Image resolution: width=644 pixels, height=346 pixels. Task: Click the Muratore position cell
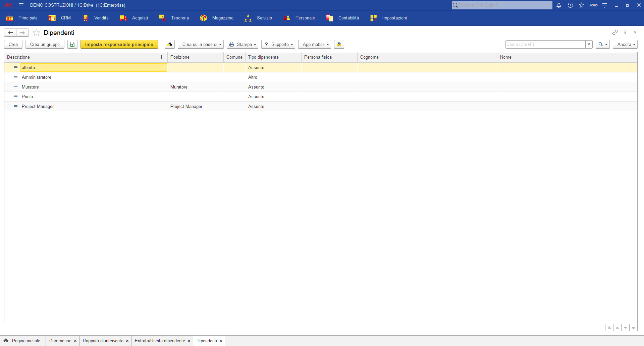coord(196,87)
